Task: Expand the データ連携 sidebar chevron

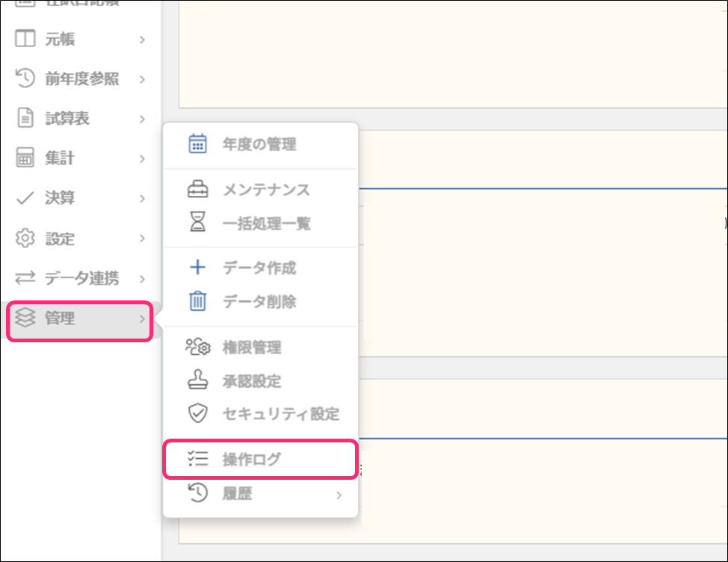Action: click(x=142, y=279)
